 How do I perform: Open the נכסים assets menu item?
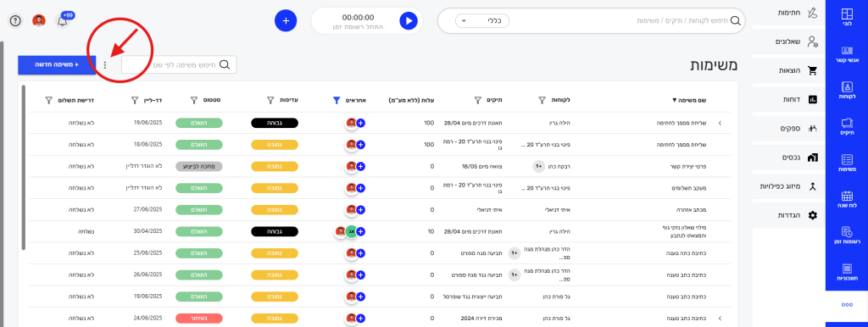tap(788, 157)
